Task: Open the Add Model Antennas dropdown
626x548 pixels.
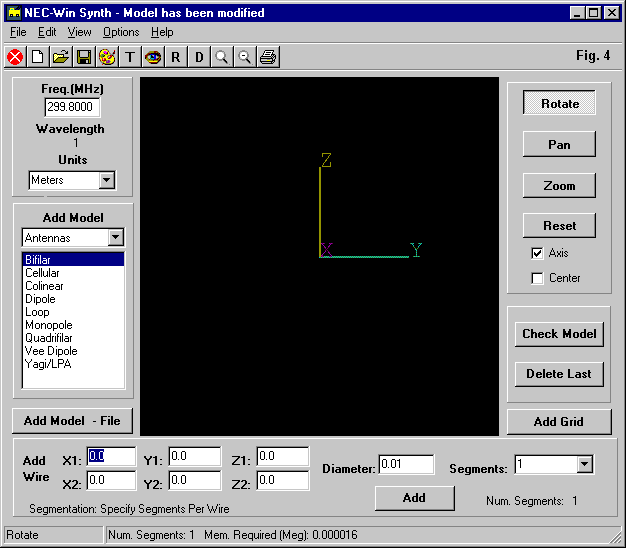Action: click(116, 238)
